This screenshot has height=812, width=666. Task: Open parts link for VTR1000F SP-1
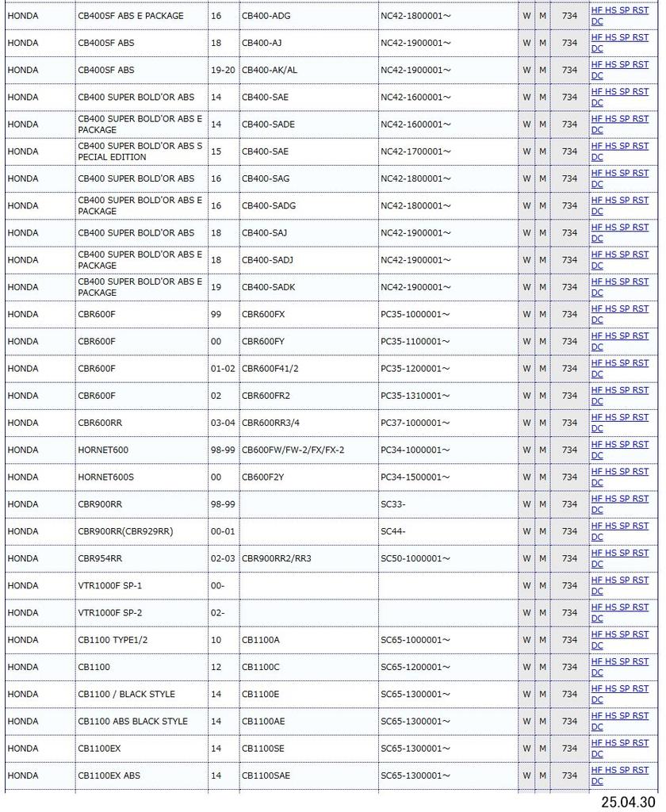coord(619,580)
